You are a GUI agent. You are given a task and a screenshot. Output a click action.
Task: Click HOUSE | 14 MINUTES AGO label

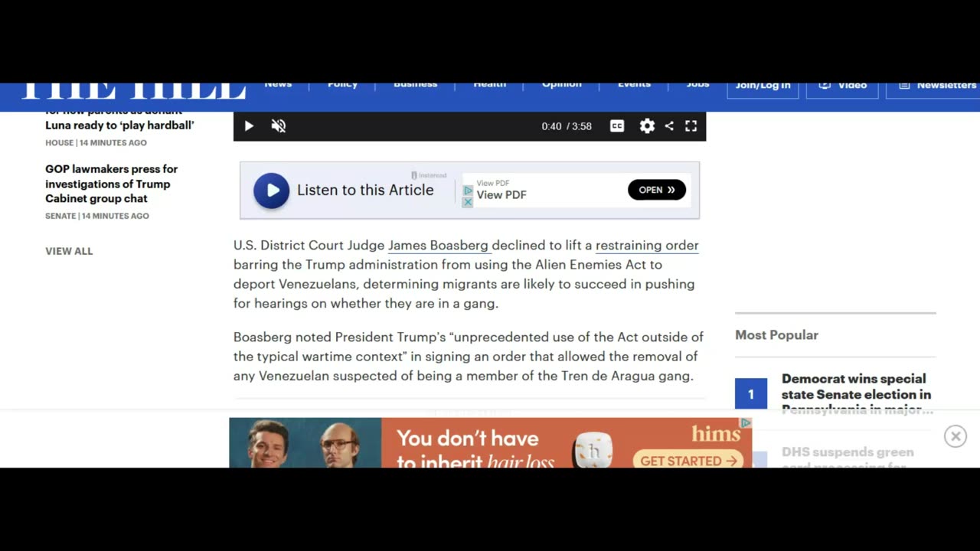(x=96, y=143)
